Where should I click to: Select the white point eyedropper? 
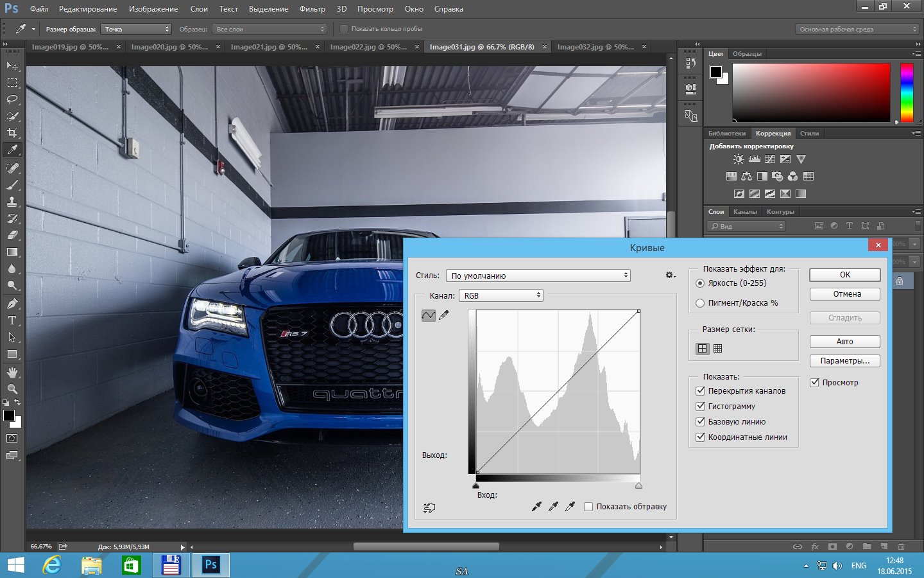[570, 507]
